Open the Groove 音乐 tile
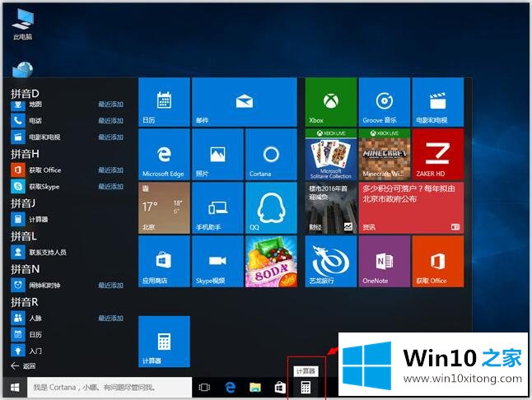Screen dimensions: 532x400 point(385,102)
